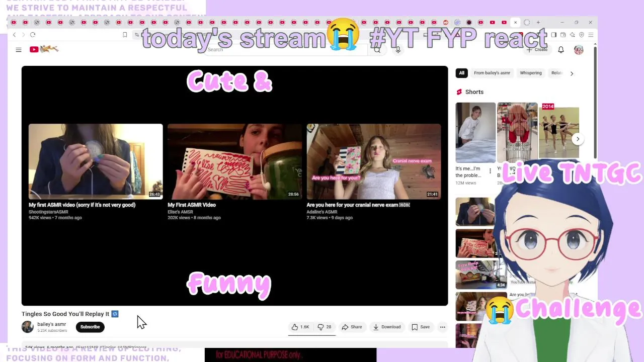This screenshot has width=644, height=362.
Task: Open the account avatar menu
Action: 579,50
